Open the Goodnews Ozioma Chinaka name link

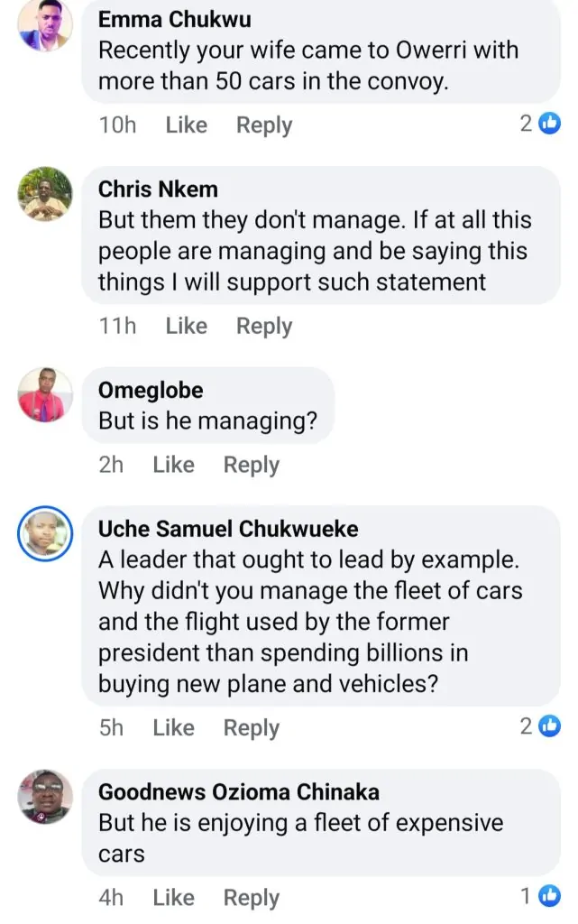pyautogui.click(x=238, y=792)
